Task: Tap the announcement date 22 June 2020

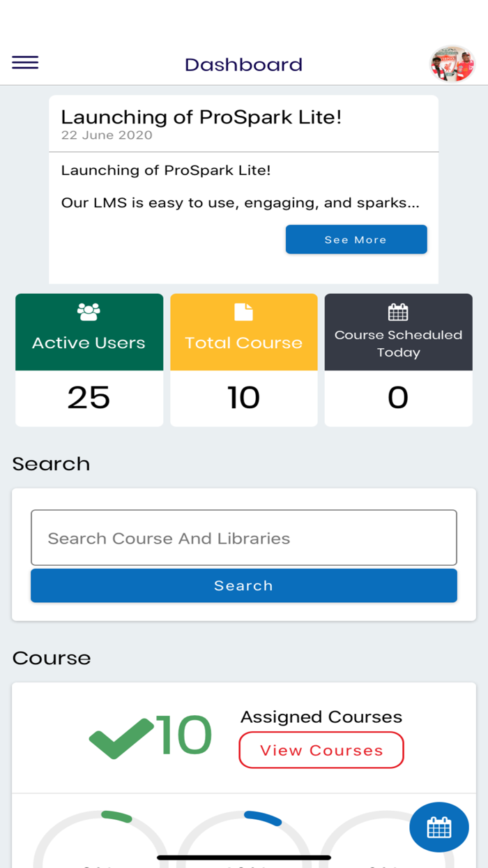Action: [x=106, y=135]
